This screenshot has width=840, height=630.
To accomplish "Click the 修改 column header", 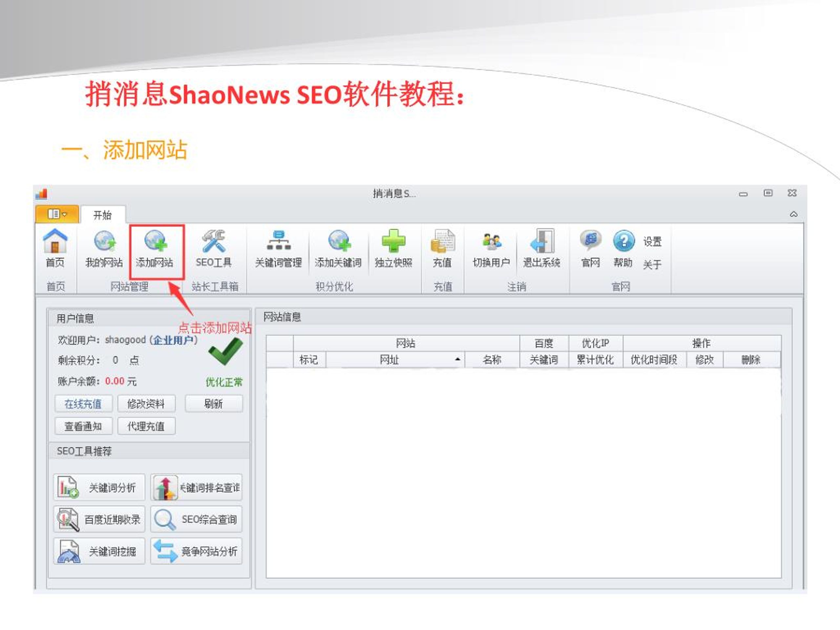I will coord(705,360).
